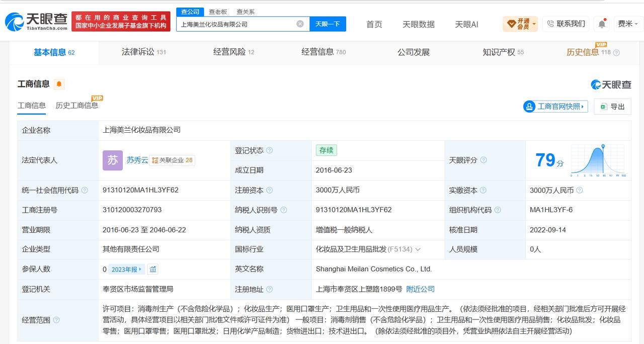Click the 关联企业 28 badge

pyautogui.click(x=172, y=160)
